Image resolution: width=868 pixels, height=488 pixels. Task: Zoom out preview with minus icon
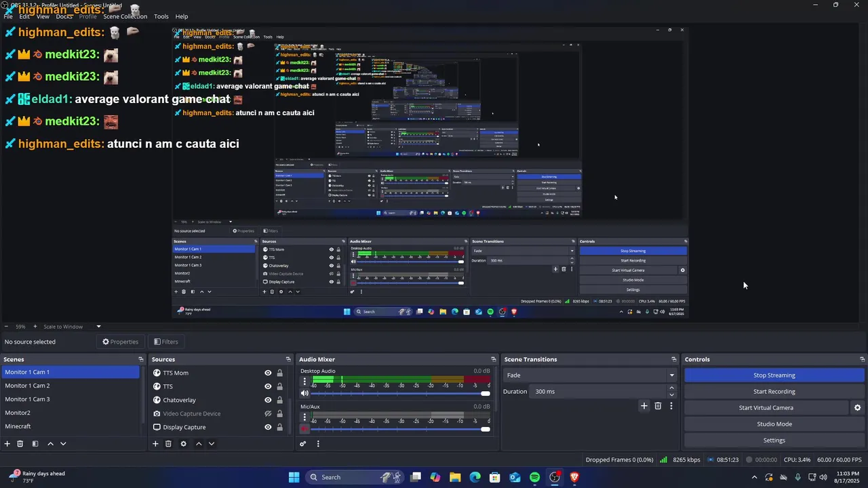pos(6,327)
